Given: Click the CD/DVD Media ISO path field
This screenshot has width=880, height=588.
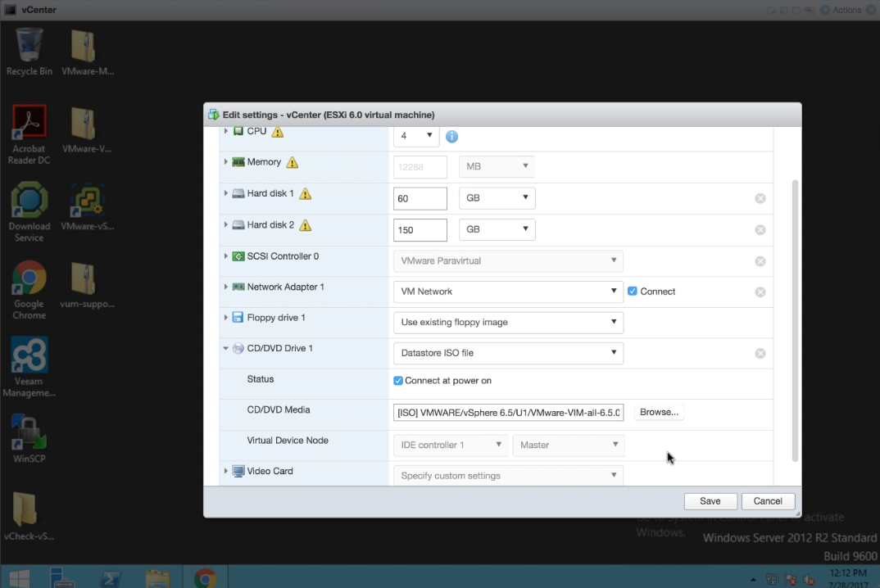Looking at the screenshot, I should pos(508,413).
